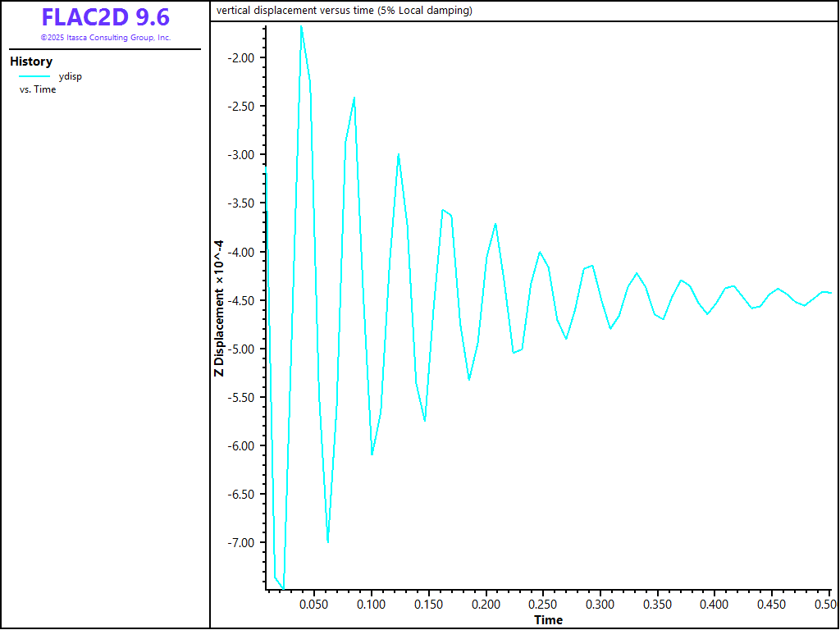Click the 'vs. Time' legend entry

(38, 89)
